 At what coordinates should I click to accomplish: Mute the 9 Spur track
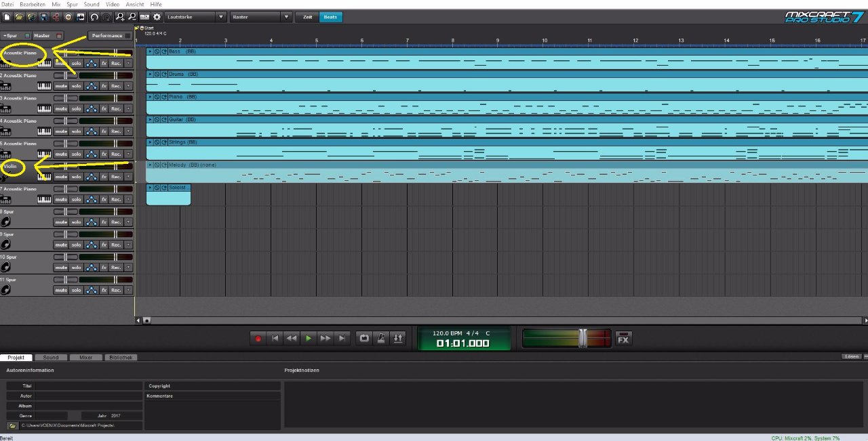(x=61, y=245)
